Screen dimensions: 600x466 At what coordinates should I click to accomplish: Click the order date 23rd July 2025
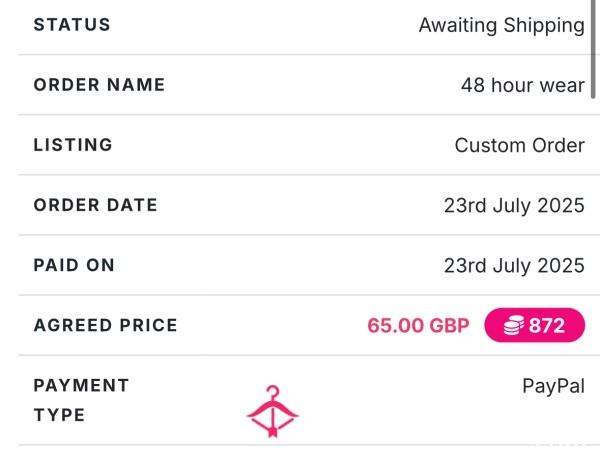[514, 205]
